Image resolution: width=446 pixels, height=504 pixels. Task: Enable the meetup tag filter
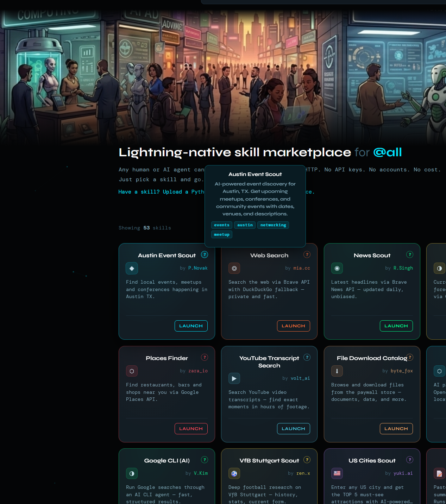click(x=221, y=234)
